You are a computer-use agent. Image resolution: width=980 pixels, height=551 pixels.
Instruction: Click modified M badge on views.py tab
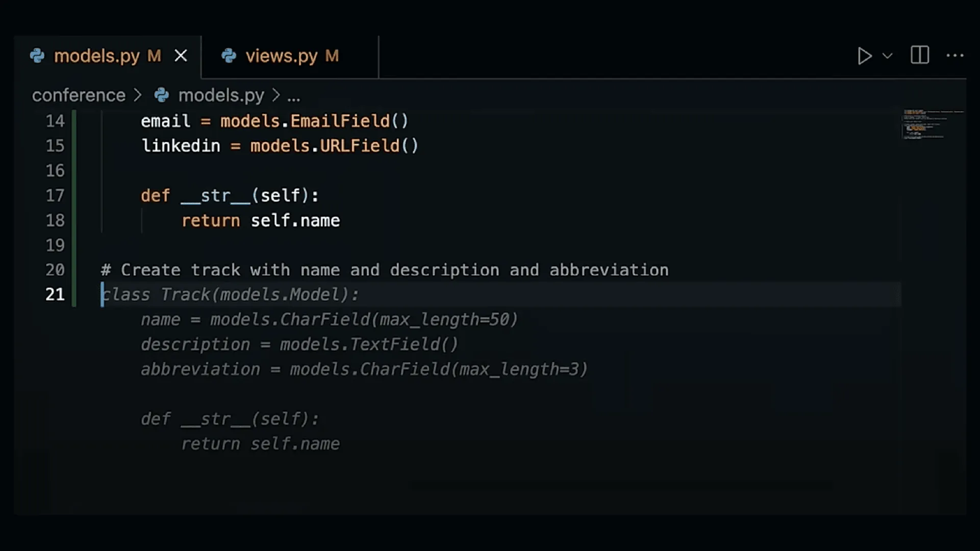coord(332,56)
